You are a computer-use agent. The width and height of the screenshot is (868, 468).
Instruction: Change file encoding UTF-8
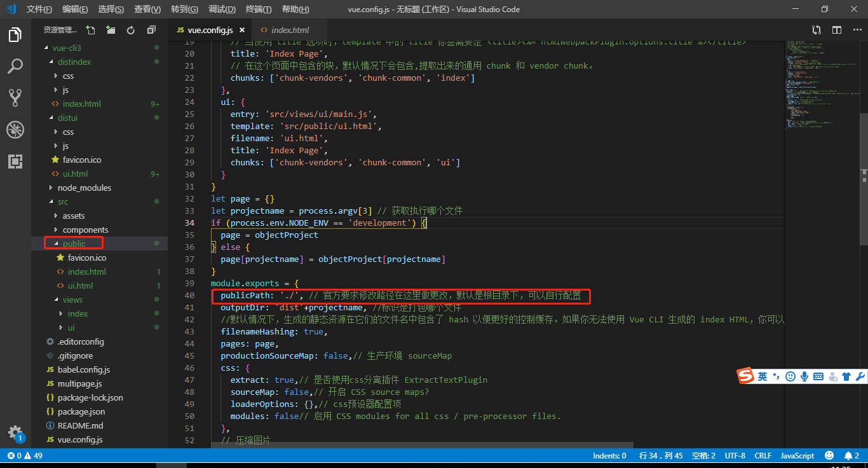[735, 456]
